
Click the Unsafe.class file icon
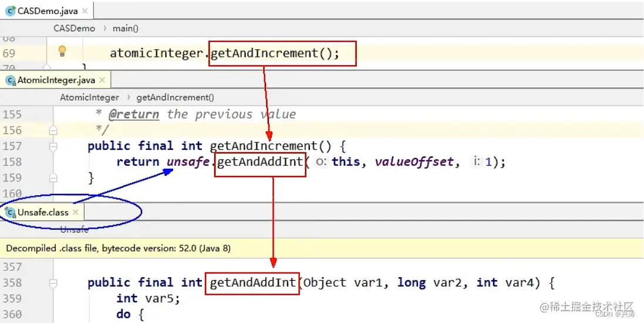pos(10,212)
